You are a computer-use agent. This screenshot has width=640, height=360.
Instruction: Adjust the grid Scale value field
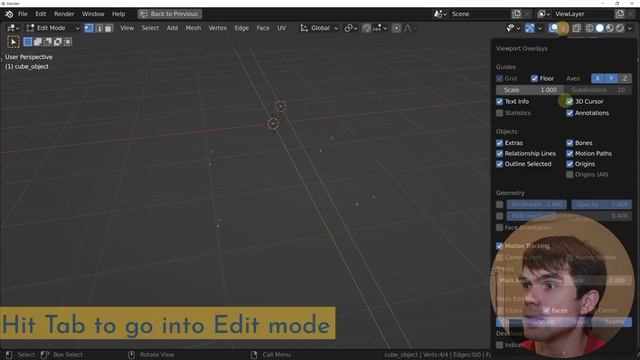point(529,90)
